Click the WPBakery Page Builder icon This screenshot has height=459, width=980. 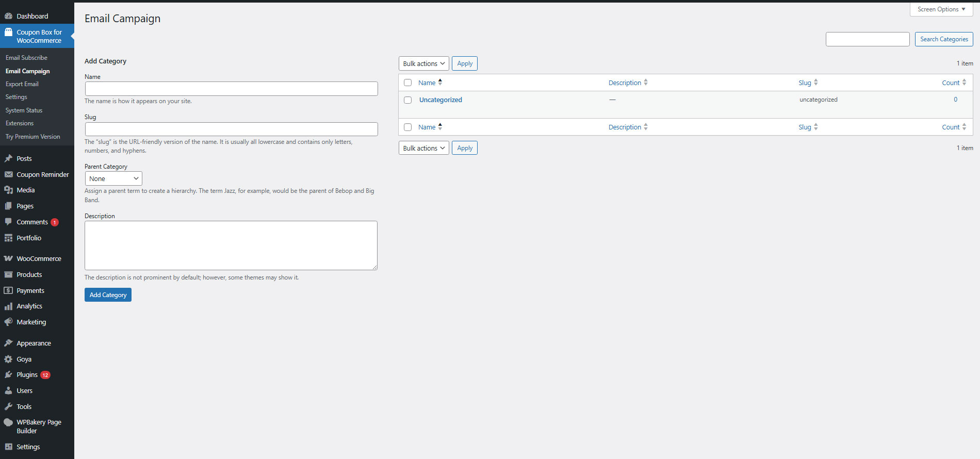[x=8, y=422]
